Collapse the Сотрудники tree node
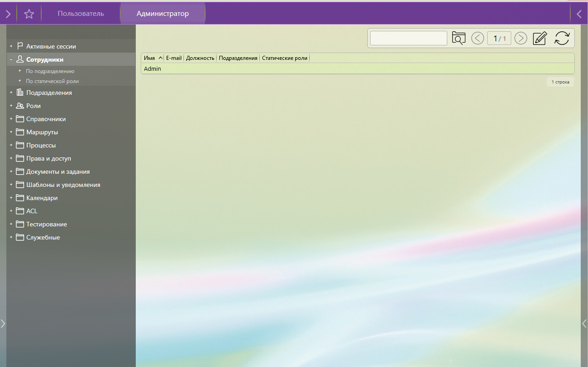 pos(11,59)
